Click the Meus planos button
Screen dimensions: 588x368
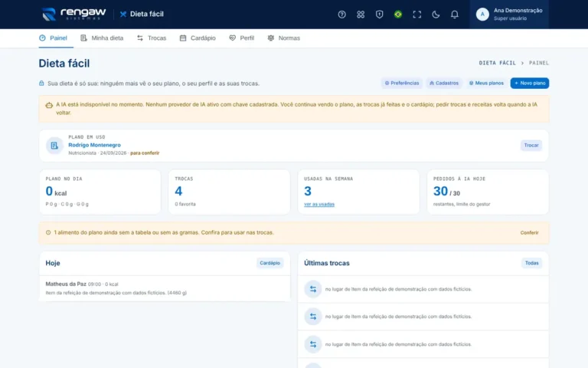pos(486,83)
